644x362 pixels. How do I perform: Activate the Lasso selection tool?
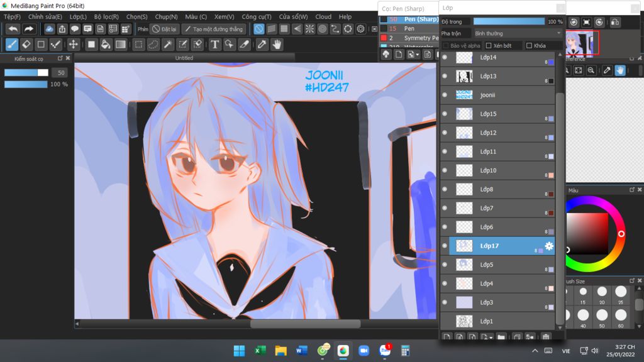point(153,45)
